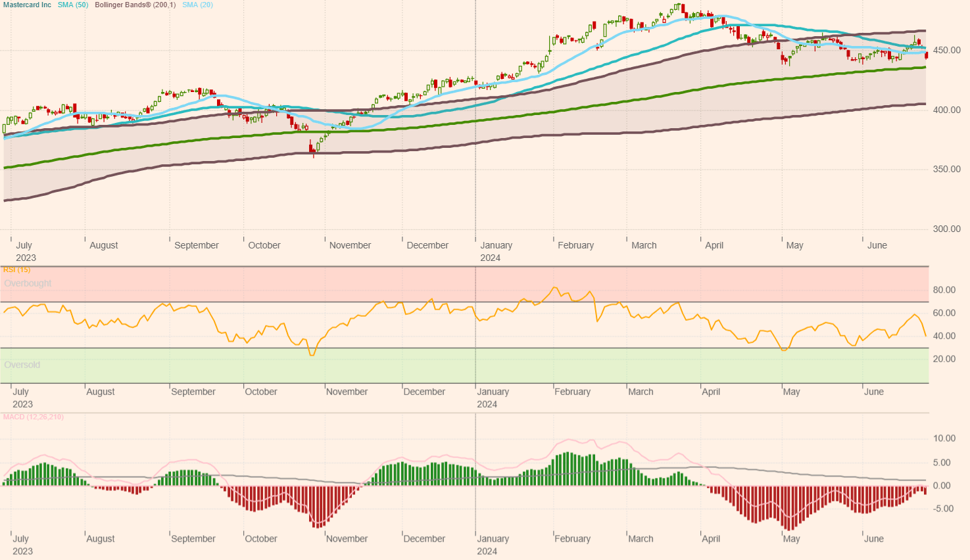Click 'July' on the RSI panel axis
Screen dimensions: 970x560
pos(20,392)
